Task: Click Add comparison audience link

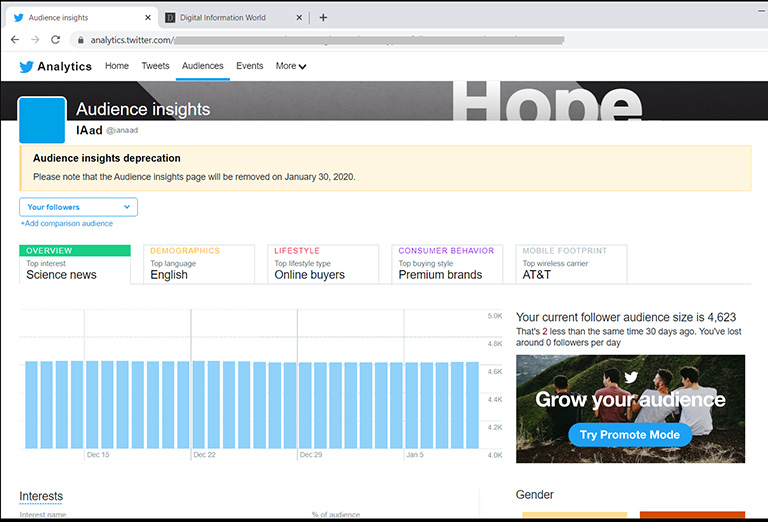Action: click(x=66, y=223)
